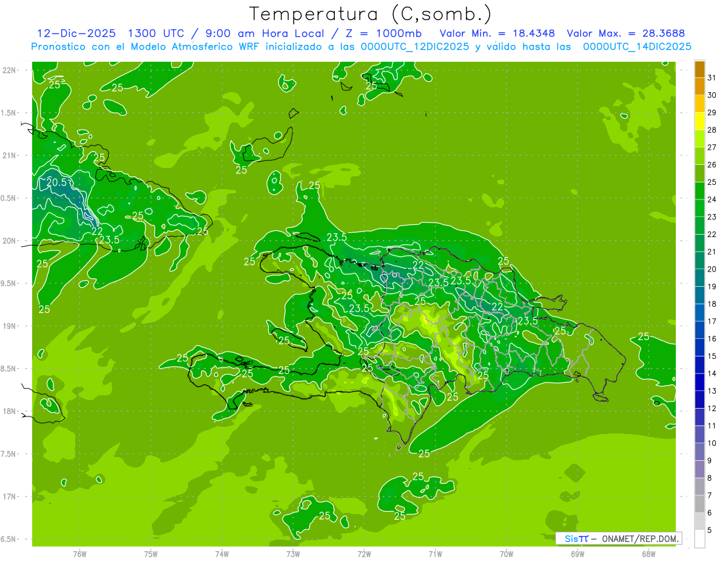Pick the purple swatch between 8 and 9

[x=699, y=470]
